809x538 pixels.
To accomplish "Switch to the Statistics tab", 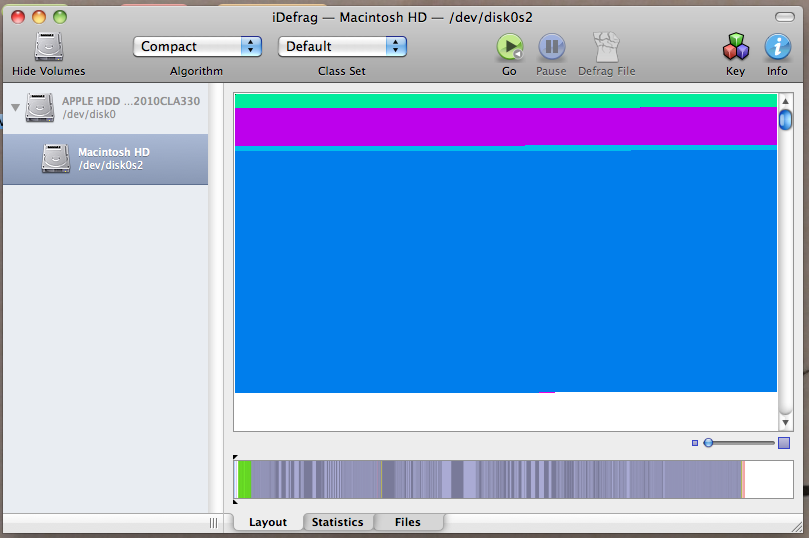I will (x=337, y=522).
